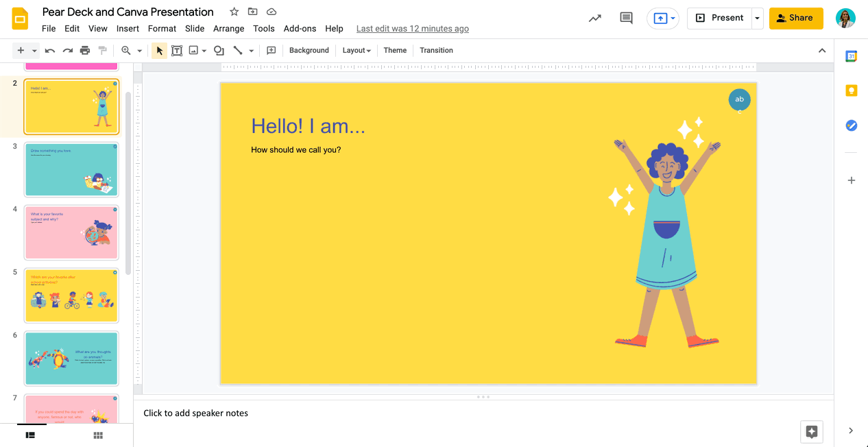Star this presentation
This screenshot has height=447, width=868.
(x=233, y=12)
